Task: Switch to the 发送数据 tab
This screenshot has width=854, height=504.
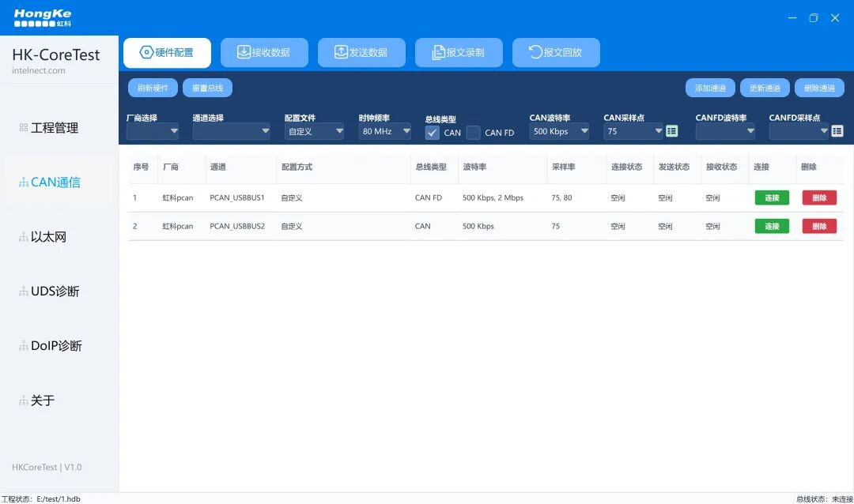Action: 361,53
